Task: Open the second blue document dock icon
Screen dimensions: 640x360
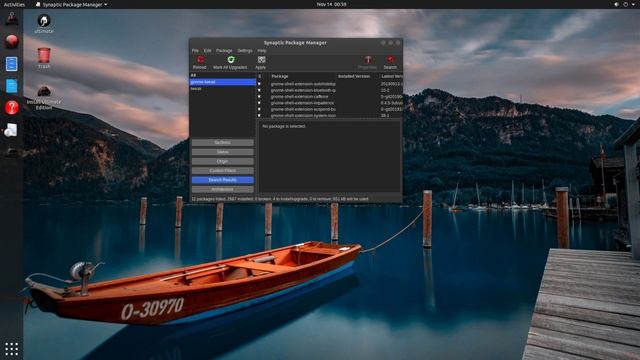Action: [11, 86]
